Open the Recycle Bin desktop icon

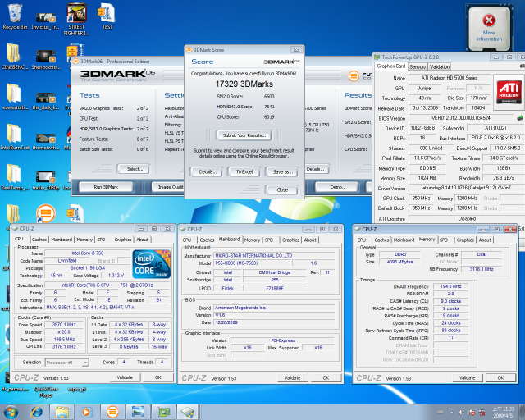pos(15,16)
